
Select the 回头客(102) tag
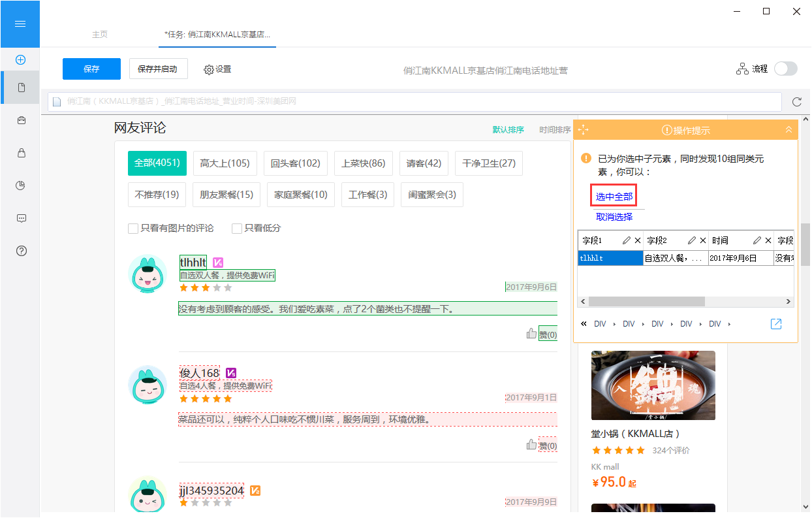point(296,163)
